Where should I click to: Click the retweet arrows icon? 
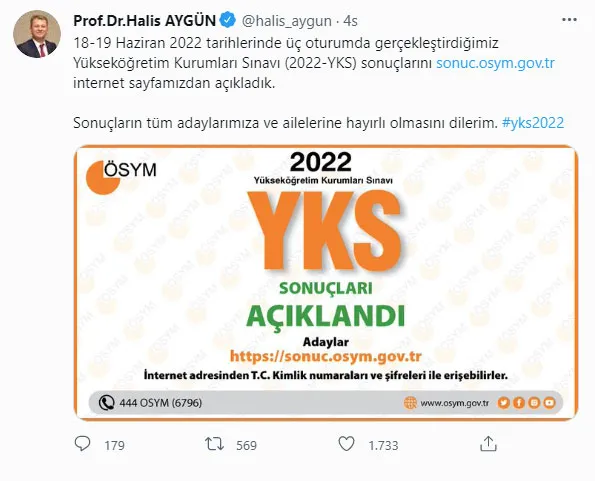pyautogui.click(x=214, y=443)
